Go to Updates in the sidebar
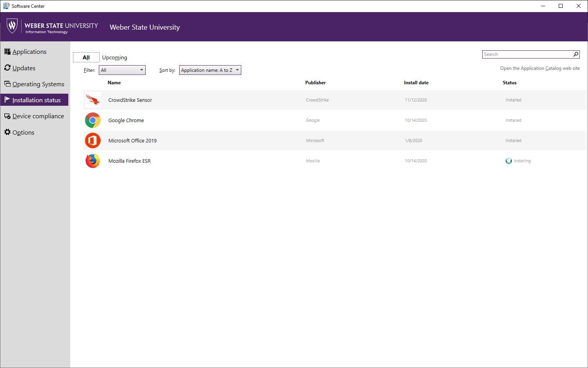 click(x=24, y=68)
